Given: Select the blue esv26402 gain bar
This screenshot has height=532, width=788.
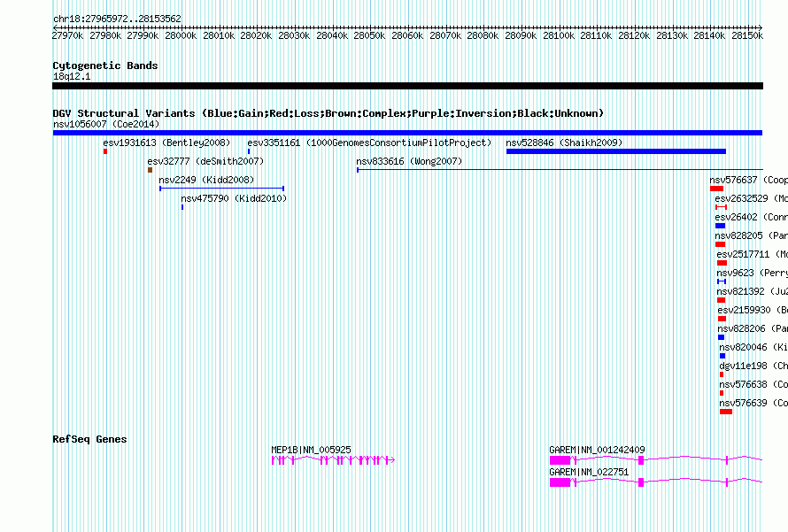Looking at the screenshot, I should [x=720, y=226].
